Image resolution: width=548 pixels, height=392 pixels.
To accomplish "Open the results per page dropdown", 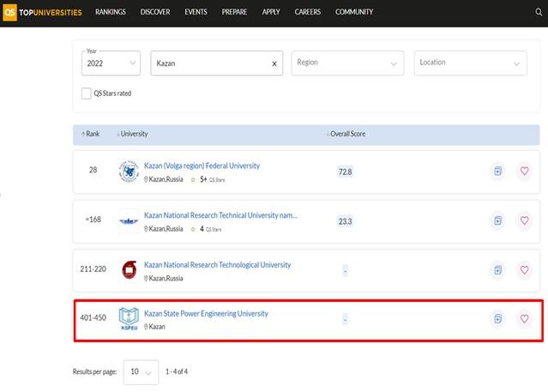I will [141, 372].
